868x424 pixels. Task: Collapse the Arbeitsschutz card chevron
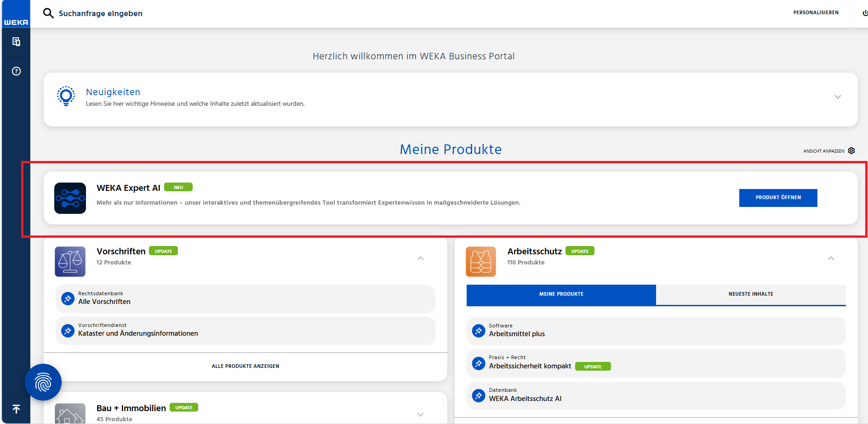831,258
